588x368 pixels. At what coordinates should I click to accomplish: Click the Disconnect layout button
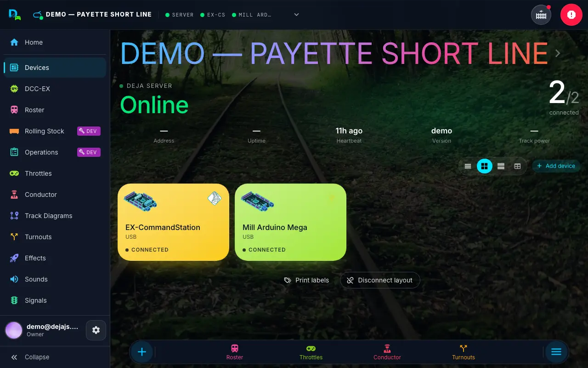(380, 280)
